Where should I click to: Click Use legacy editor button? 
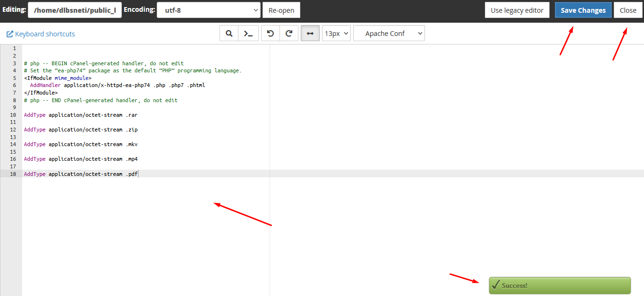(517, 10)
